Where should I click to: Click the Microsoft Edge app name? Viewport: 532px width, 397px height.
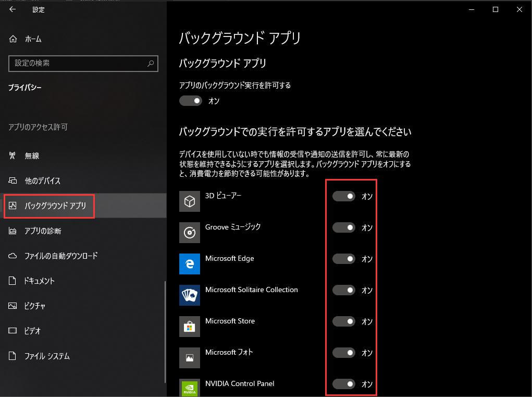coord(229,258)
